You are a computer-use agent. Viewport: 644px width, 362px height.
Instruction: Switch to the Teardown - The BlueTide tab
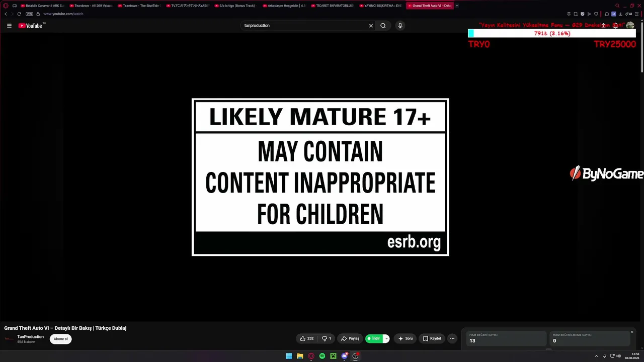point(139,6)
